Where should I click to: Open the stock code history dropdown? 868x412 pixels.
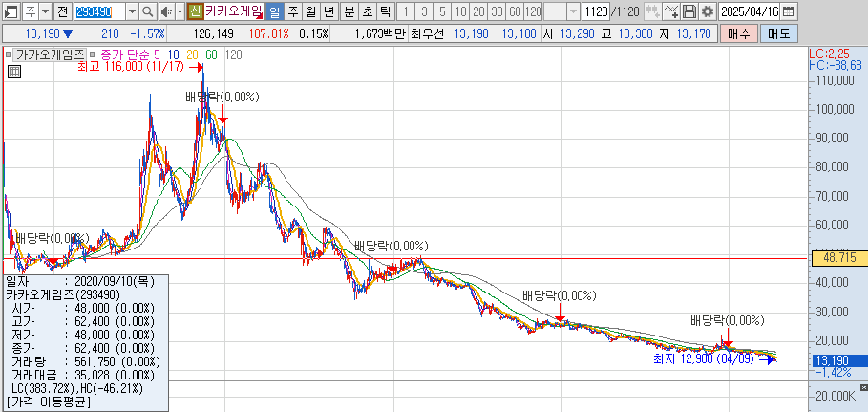(133, 11)
